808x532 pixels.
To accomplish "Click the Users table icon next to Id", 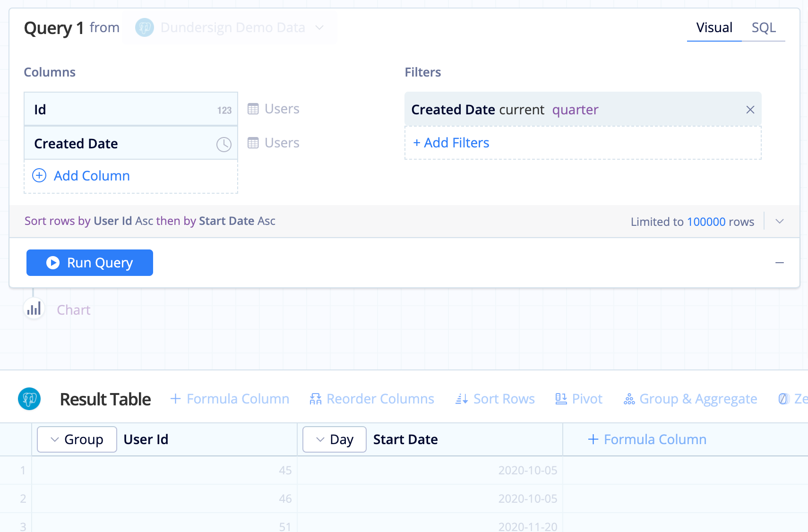I will point(253,109).
